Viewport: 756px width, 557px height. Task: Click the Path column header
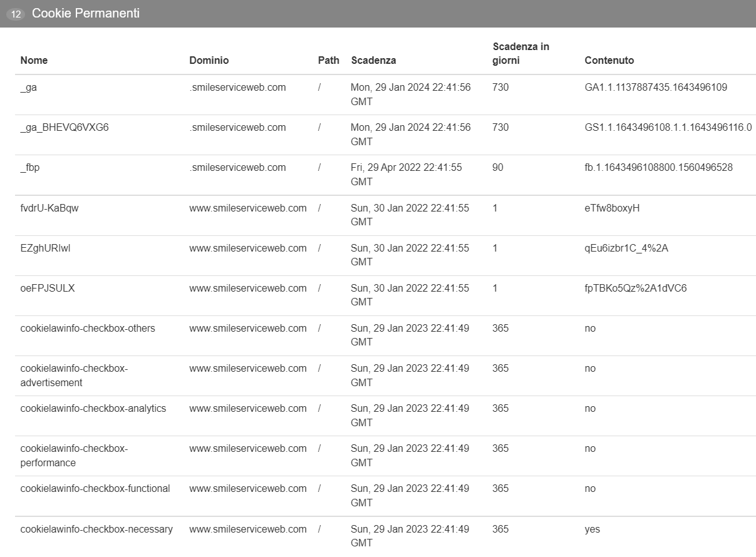329,61
